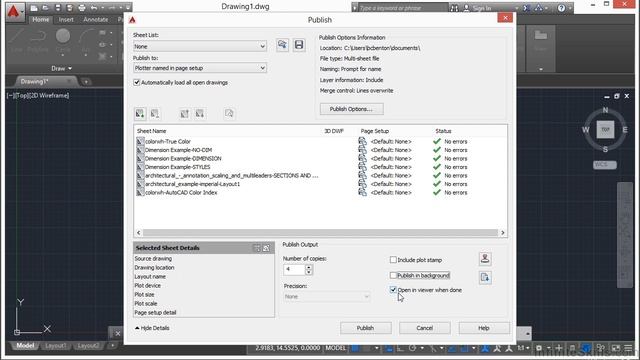Click the MODEL status bar button

click(335, 348)
